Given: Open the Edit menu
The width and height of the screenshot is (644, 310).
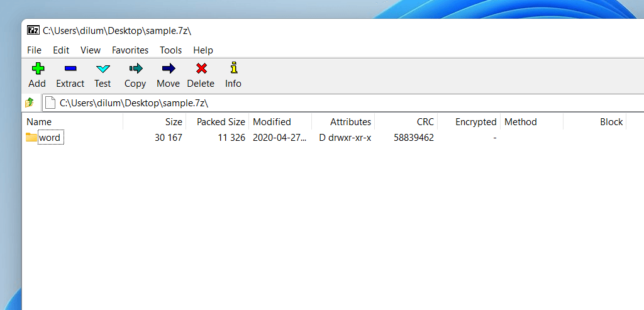Looking at the screenshot, I should click(x=61, y=50).
